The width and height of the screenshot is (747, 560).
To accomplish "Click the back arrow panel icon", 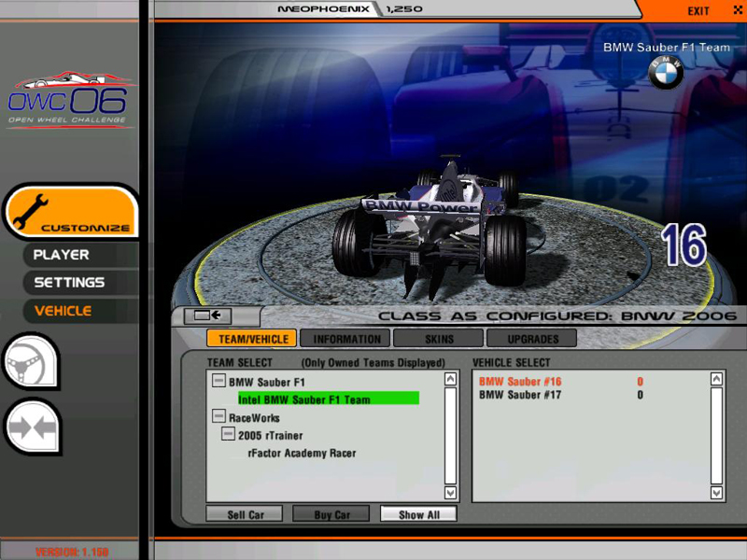I will click(207, 315).
